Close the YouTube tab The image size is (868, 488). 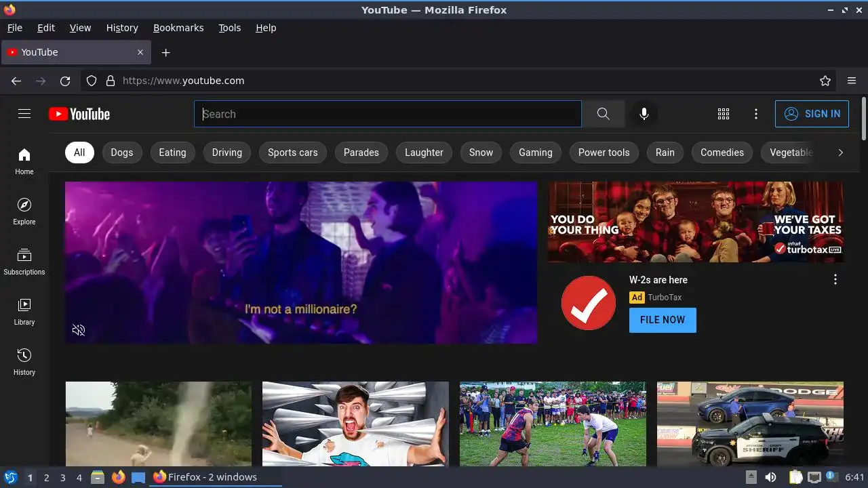tap(140, 52)
